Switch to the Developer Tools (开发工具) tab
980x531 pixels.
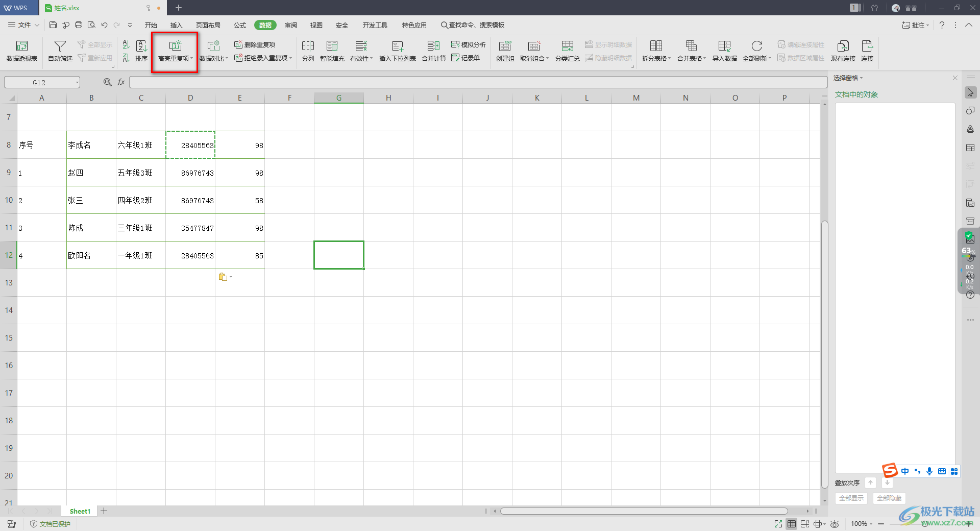click(x=375, y=25)
